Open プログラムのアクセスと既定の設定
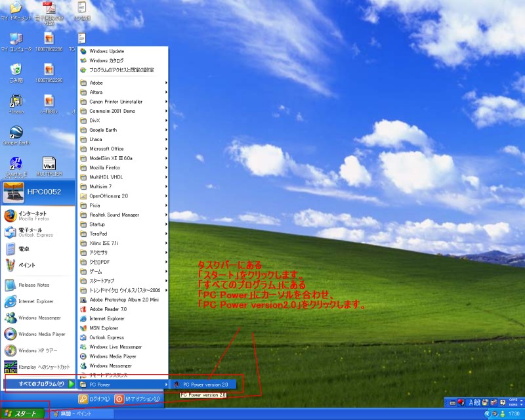The width and height of the screenshot is (525, 420). [x=123, y=70]
